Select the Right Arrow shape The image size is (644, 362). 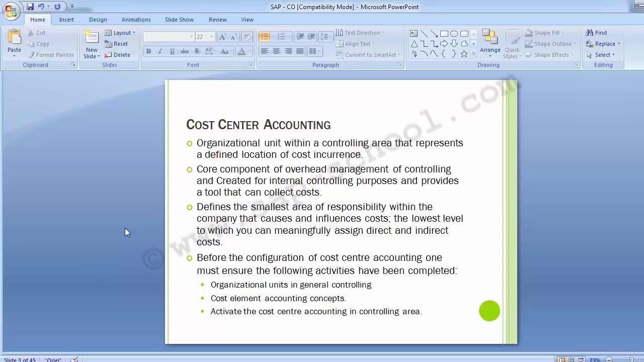pos(444,44)
